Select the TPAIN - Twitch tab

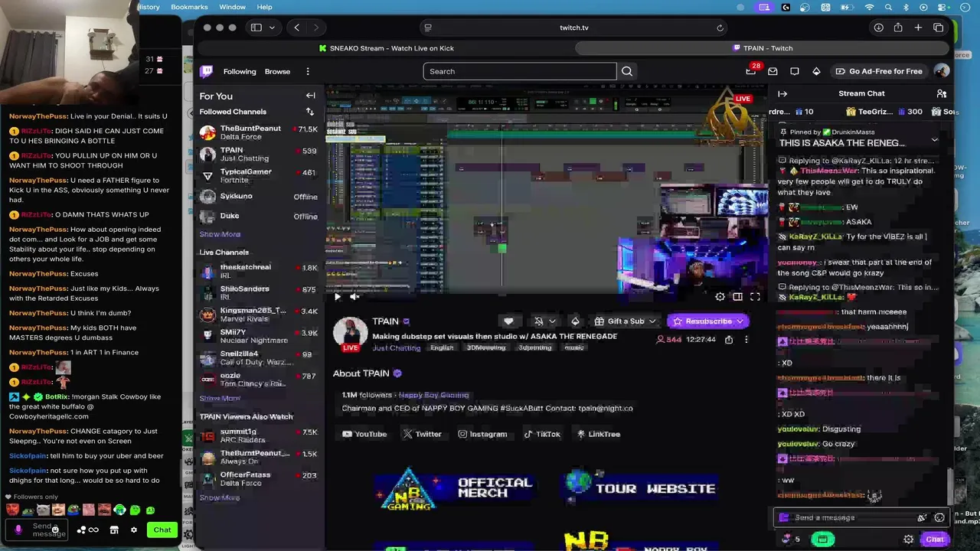pos(763,48)
